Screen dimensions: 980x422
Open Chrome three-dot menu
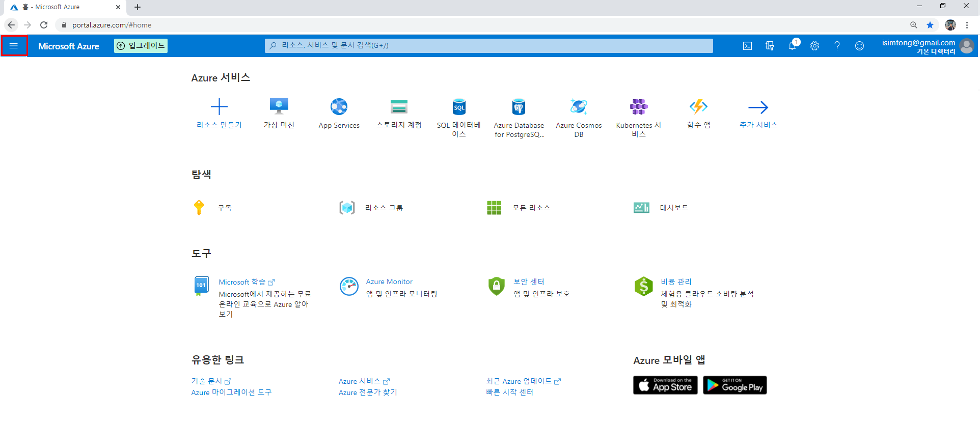[967, 25]
